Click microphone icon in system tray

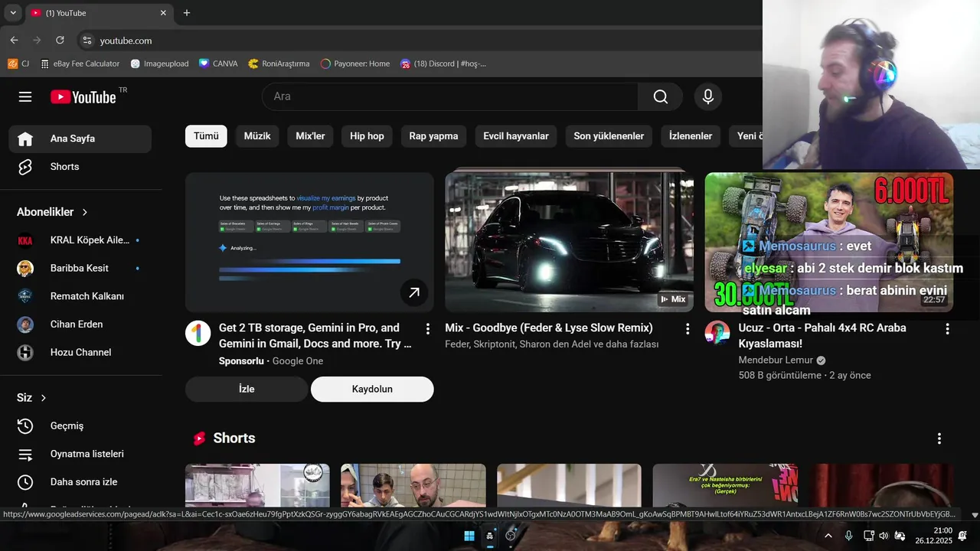click(x=848, y=536)
